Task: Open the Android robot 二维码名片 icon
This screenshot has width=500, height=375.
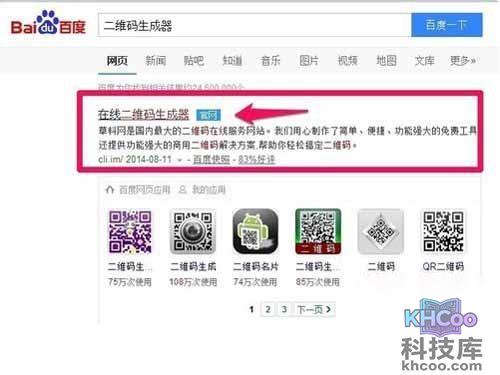Action: pos(255,232)
